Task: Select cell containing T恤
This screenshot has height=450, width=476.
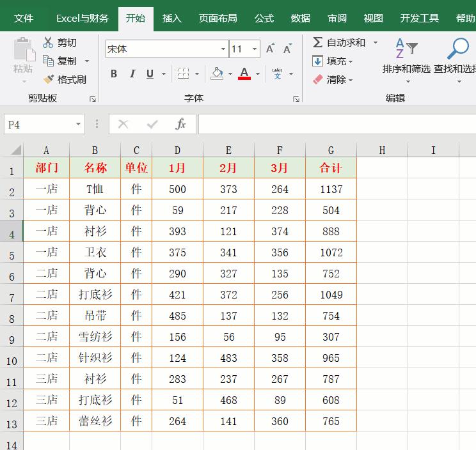Action: click(x=95, y=189)
